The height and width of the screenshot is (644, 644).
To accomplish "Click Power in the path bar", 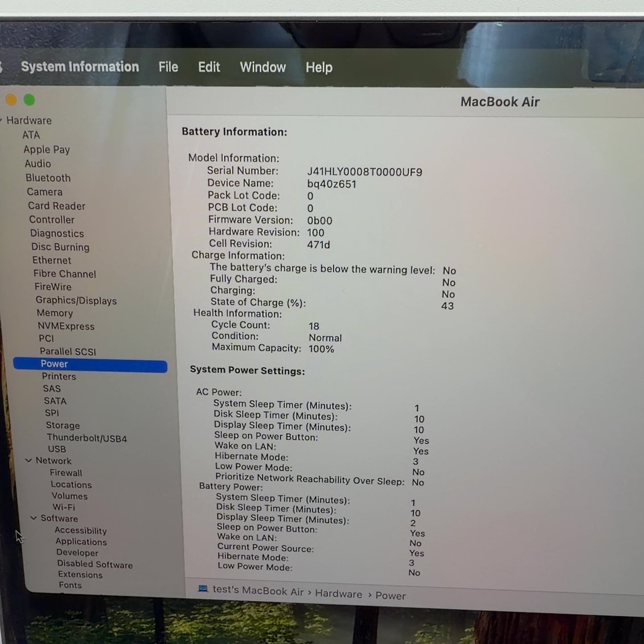I will click(390, 596).
